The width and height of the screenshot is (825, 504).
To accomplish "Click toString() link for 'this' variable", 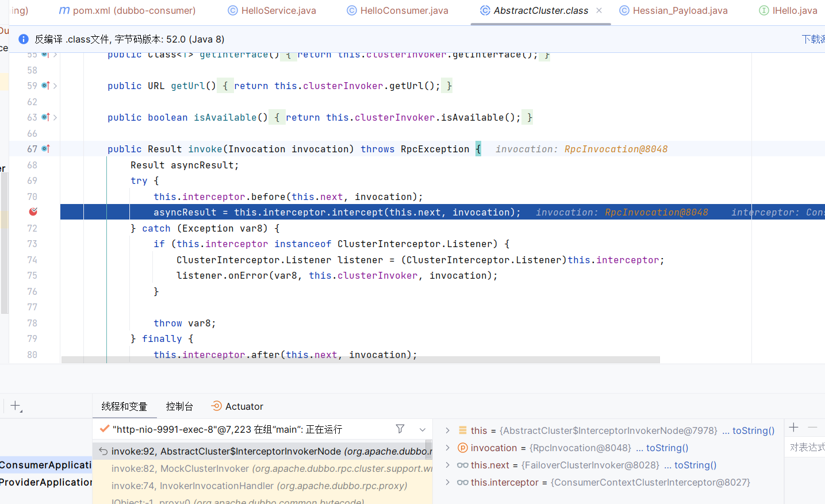I will pos(753,430).
